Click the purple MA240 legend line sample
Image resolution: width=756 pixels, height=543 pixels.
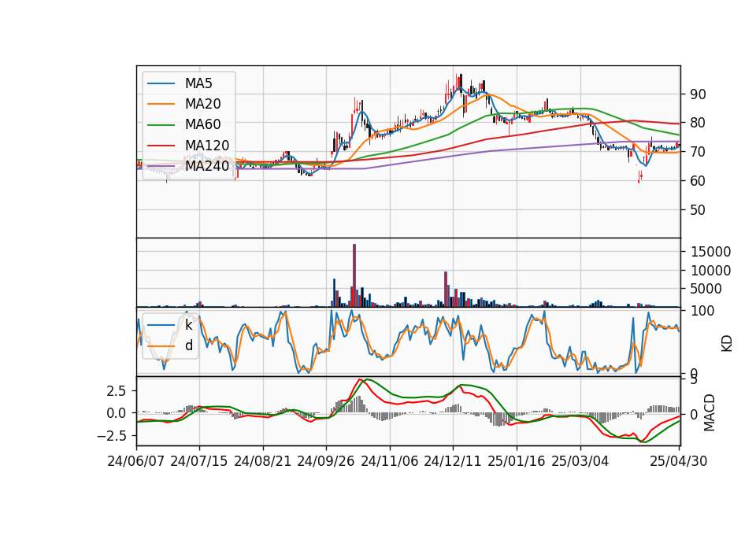click(x=161, y=166)
